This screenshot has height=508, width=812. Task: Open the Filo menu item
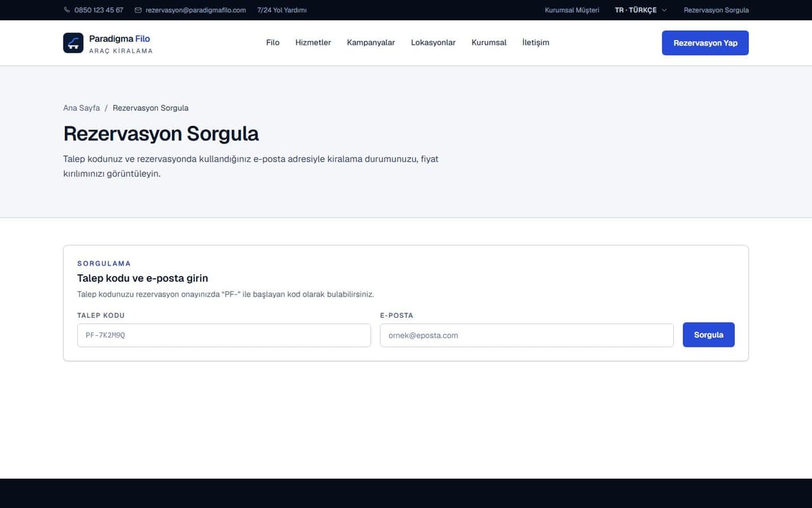click(273, 43)
